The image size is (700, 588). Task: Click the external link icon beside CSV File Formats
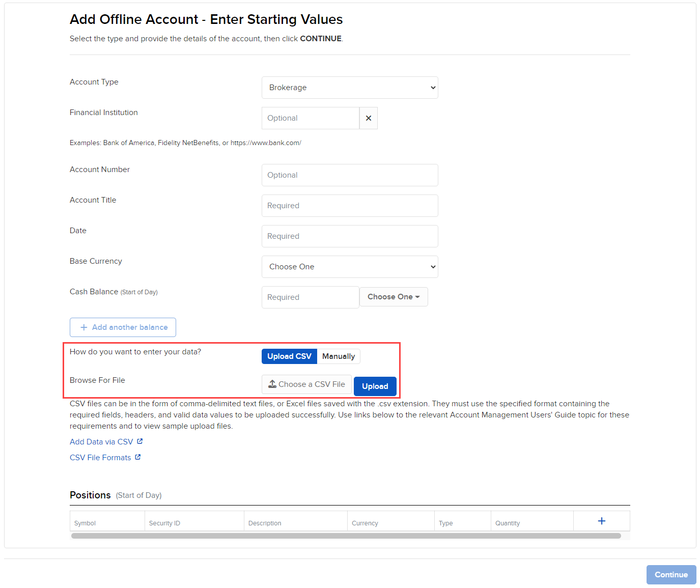(x=137, y=457)
